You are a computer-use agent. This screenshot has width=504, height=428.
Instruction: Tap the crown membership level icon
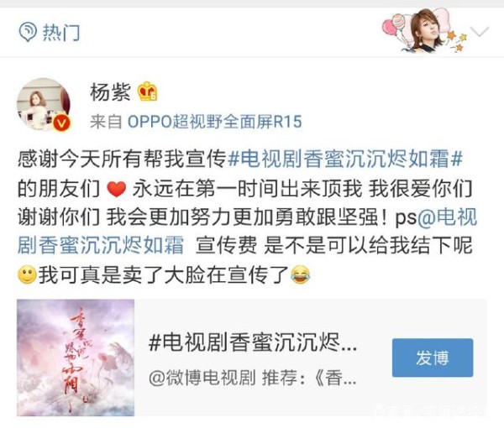tap(148, 91)
